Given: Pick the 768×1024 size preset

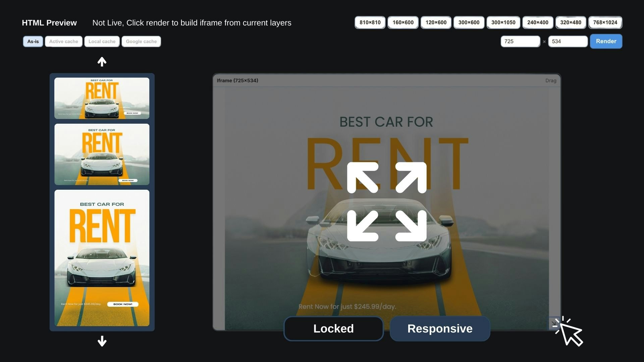Looking at the screenshot, I should point(605,22).
